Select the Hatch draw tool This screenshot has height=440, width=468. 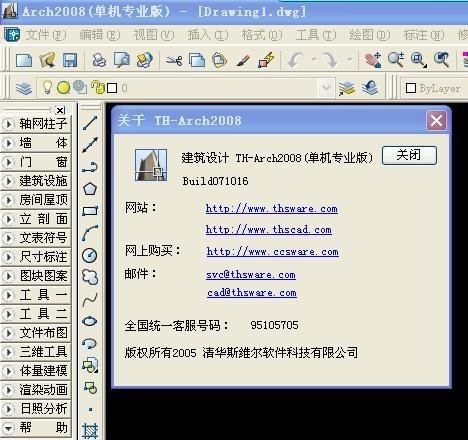coord(90,431)
